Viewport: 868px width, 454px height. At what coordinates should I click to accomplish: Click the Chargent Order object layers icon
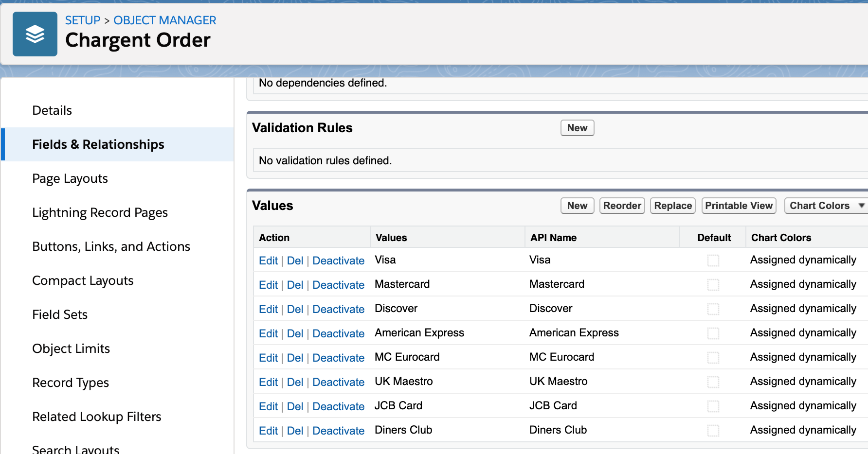[x=35, y=34]
